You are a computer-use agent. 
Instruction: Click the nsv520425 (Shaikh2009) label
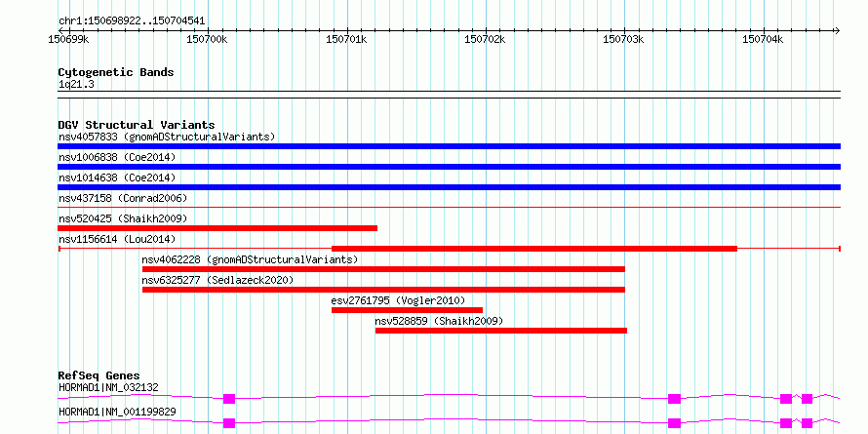pyautogui.click(x=123, y=218)
